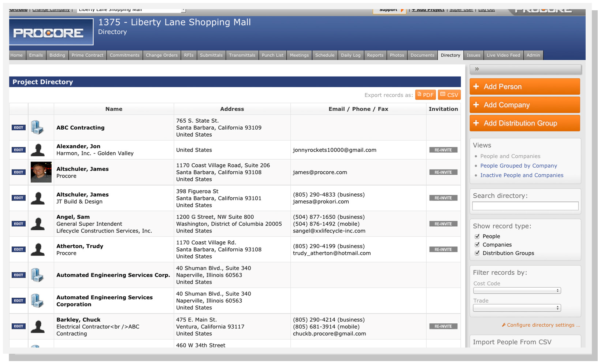Click the EDIT icon for Sam Angel
The height and width of the screenshot is (364, 601).
(18, 224)
